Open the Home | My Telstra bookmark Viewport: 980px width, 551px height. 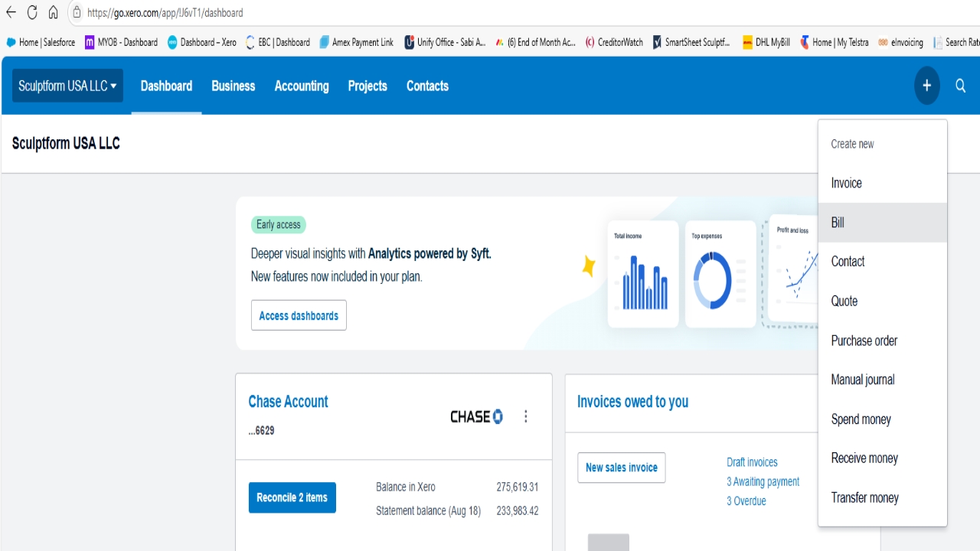(834, 42)
